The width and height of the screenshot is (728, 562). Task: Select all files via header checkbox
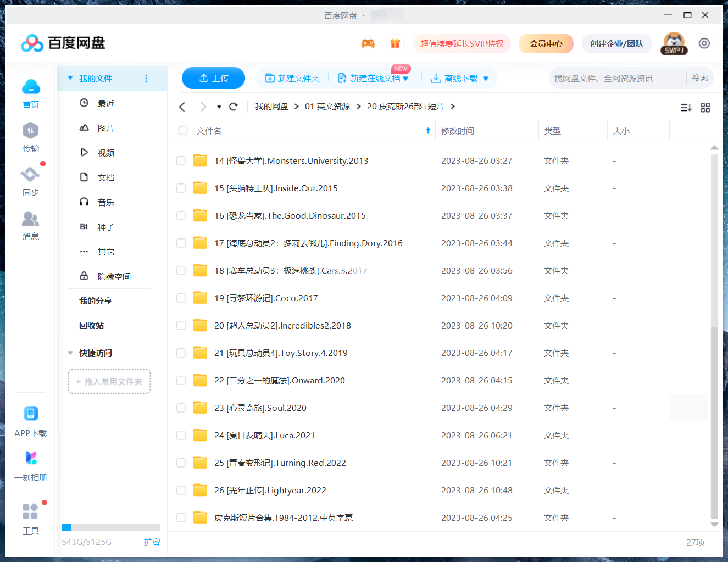pos(182,131)
